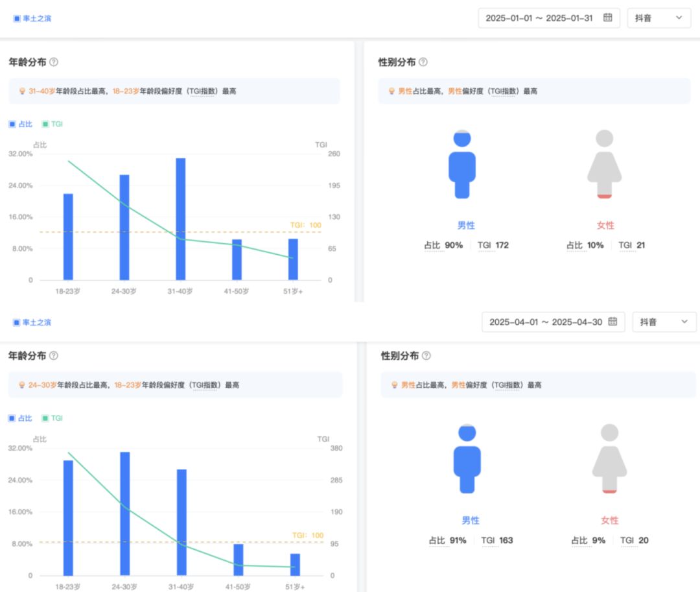Click the calendar icon beside 2025-01-31 date range
The height and width of the screenshot is (592, 700).
(x=607, y=18)
